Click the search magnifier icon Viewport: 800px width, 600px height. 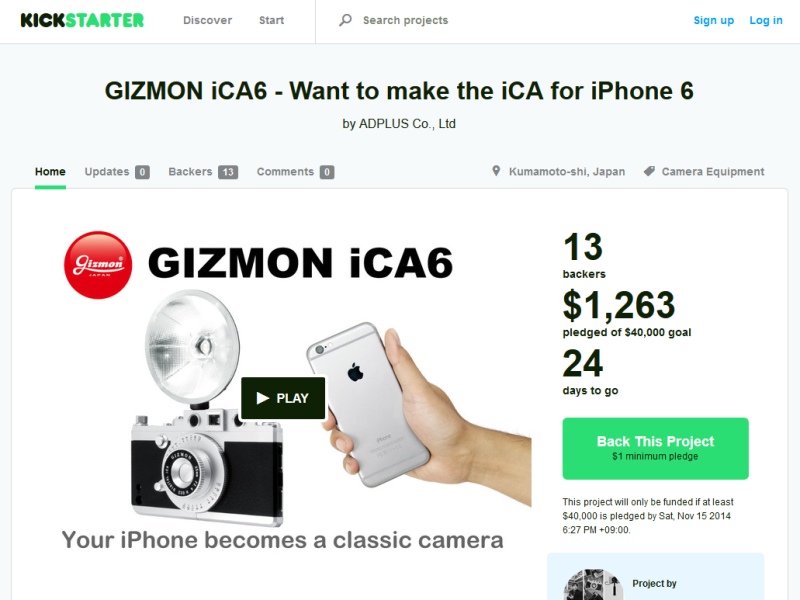pos(345,20)
